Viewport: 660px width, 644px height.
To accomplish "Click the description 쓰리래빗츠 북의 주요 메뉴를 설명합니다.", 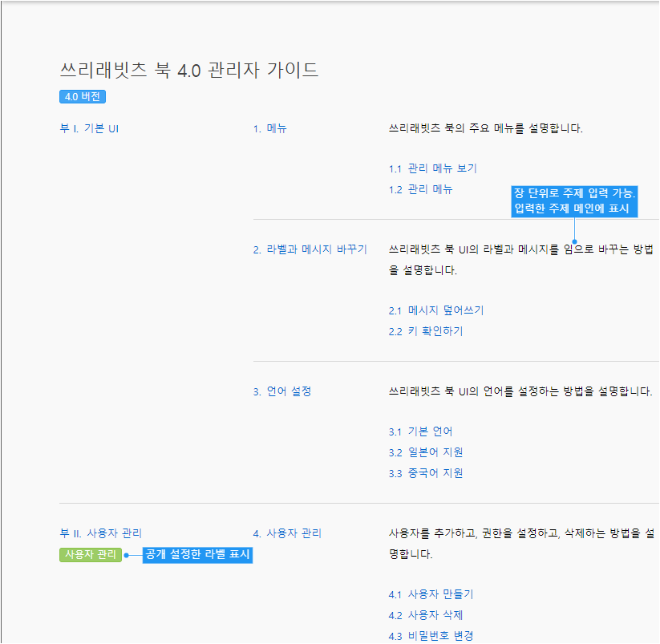I will pyautogui.click(x=485, y=128).
